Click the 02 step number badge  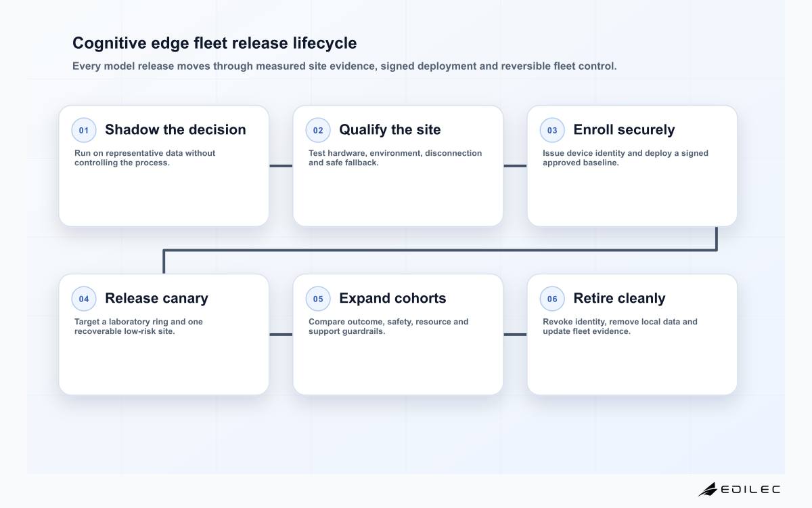tap(318, 130)
